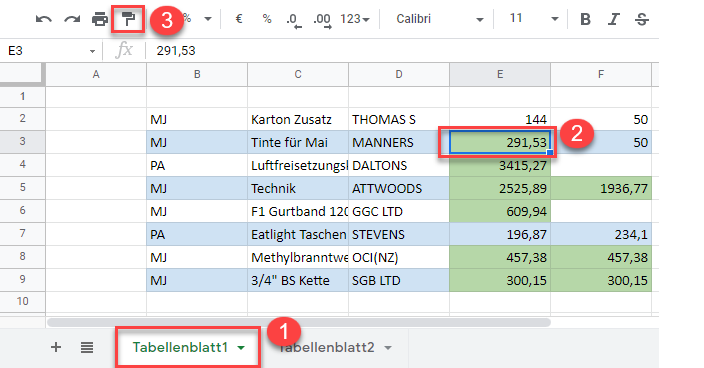Screen dimensions: 704x368
Task: Toggle strikethrough formatting
Action: click(x=642, y=19)
